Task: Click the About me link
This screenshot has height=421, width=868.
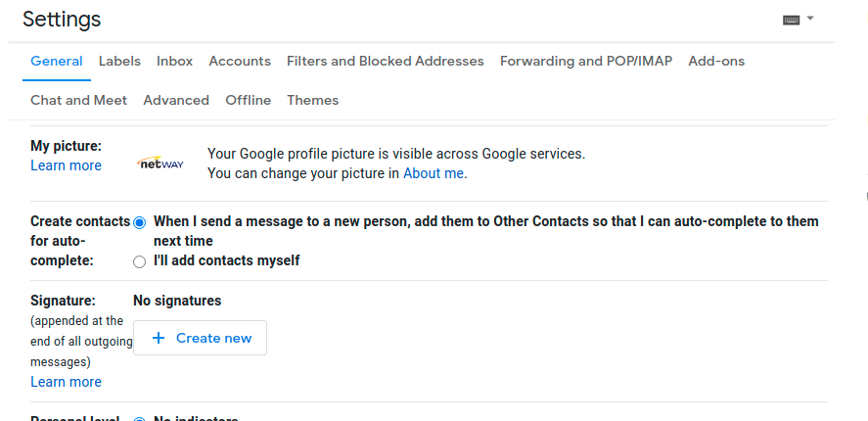Action: click(434, 173)
